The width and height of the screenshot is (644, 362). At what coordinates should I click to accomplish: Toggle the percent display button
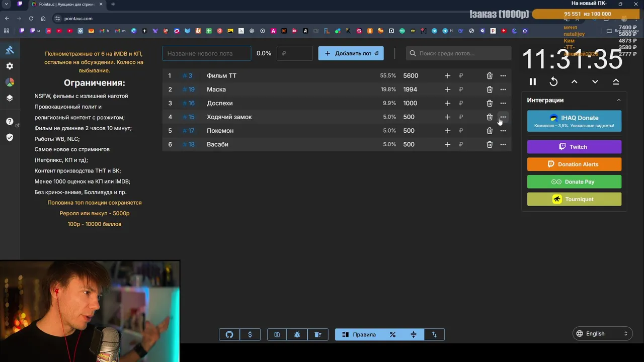[393, 334]
